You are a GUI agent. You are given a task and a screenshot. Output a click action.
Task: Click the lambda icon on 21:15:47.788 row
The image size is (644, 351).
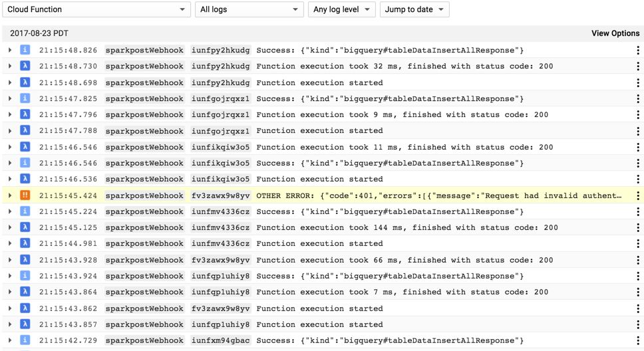(x=25, y=130)
